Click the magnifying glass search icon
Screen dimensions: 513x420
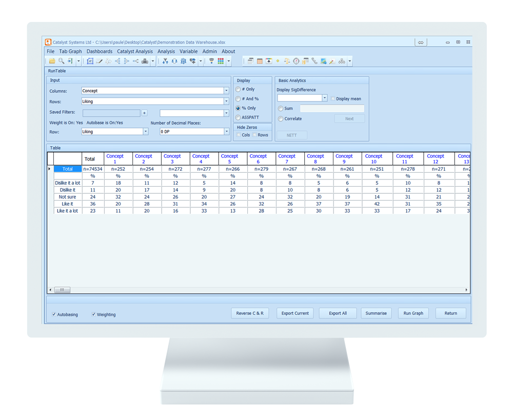[x=61, y=61]
